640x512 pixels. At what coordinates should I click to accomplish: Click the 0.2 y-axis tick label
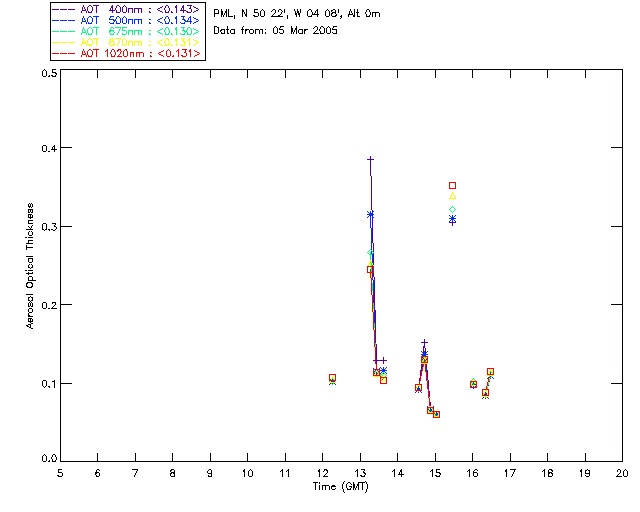coord(49,305)
